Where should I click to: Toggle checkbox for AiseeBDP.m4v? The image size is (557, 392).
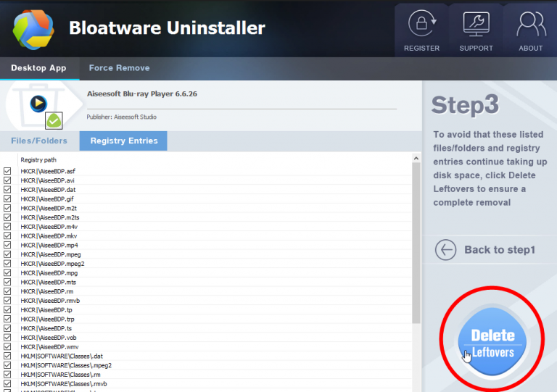click(7, 226)
